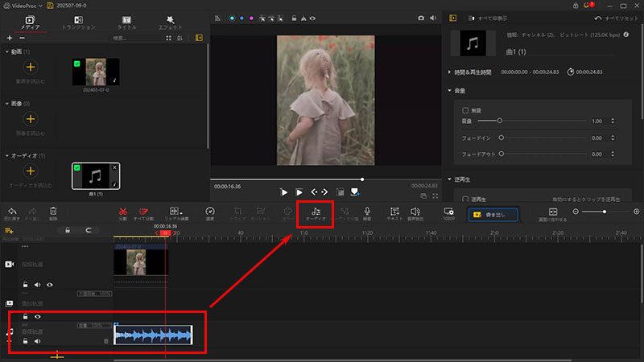Zoom out timeline with minus button
The width and height of the screenshot is (644, 362).
[576, 212]
